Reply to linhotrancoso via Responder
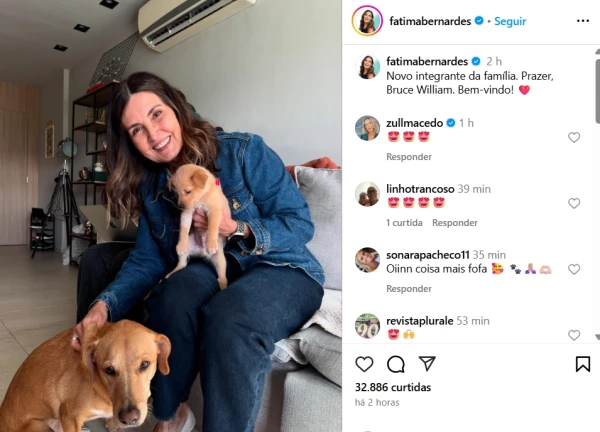600x432 pixels. (x=455, y=222)
